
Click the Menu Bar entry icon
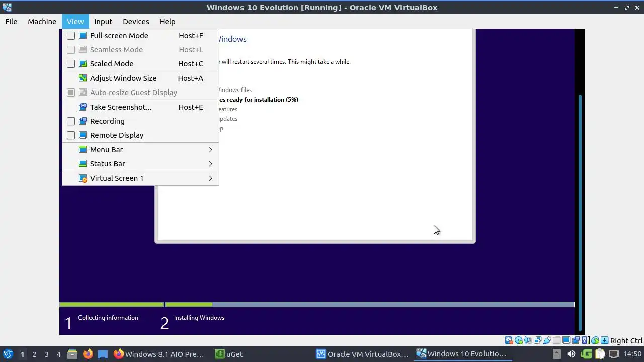[83, 150]
